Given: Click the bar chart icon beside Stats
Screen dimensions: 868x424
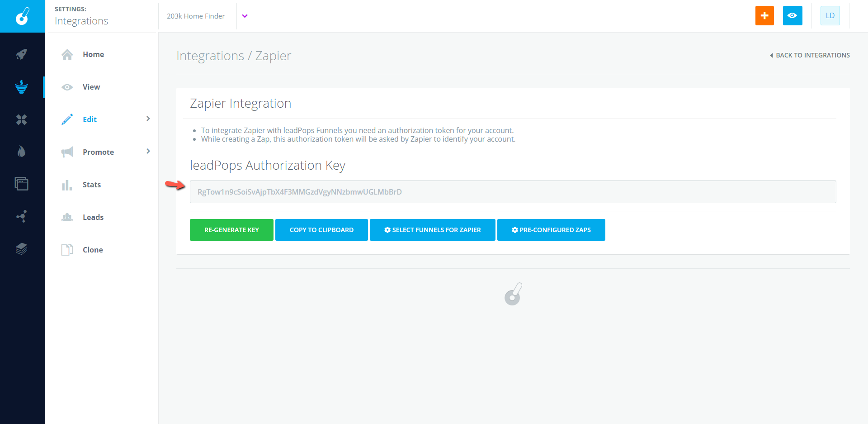Looking at the screenshot, I should (67, 185).
